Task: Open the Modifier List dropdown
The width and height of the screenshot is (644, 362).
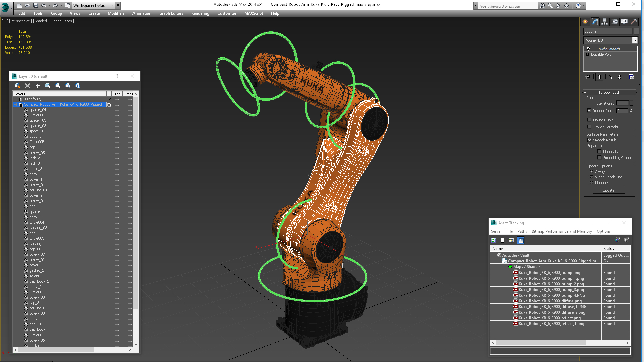Action: [x=635, y=40]
